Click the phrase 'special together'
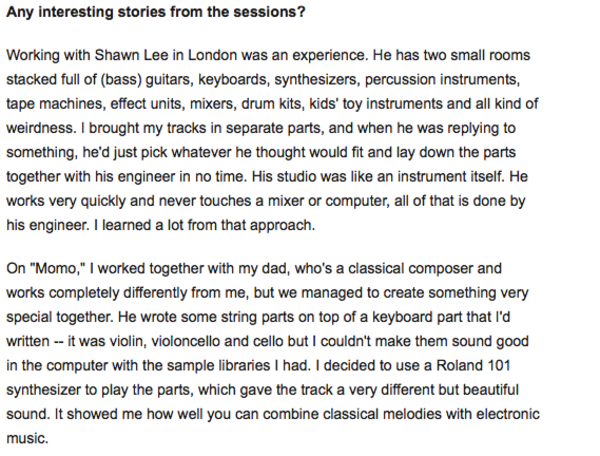This screenshot has height=456, width=600. [60, 317]
